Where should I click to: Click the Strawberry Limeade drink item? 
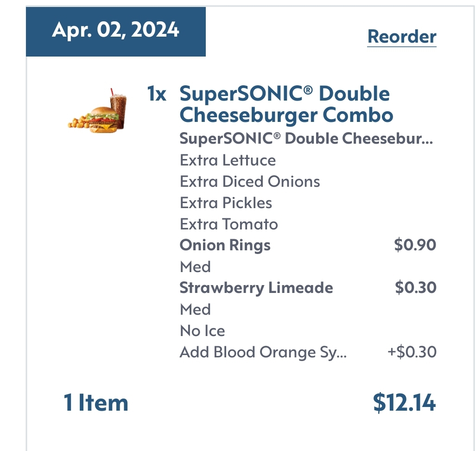(x=256, y=288)
